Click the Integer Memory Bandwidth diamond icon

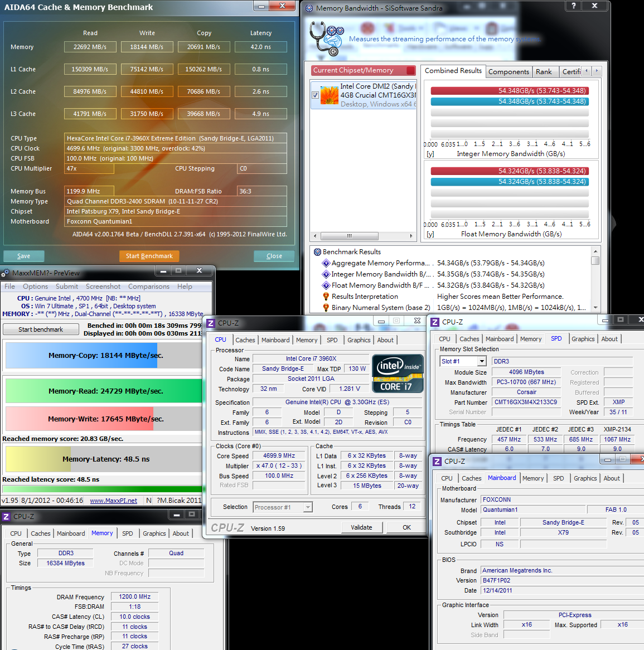(x=326, y=274)
